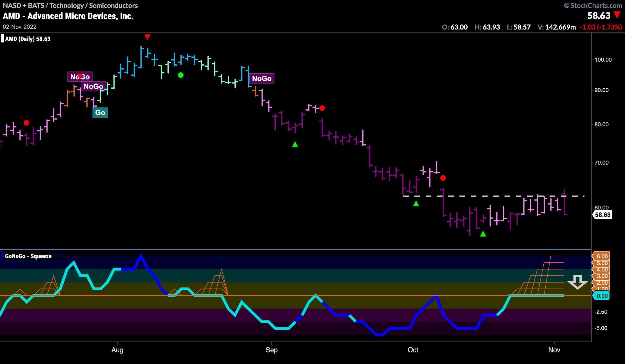This screenshot has width=625, height=364.
Task: Click the StockCharts.com copyright text
Action: point(593,5)
